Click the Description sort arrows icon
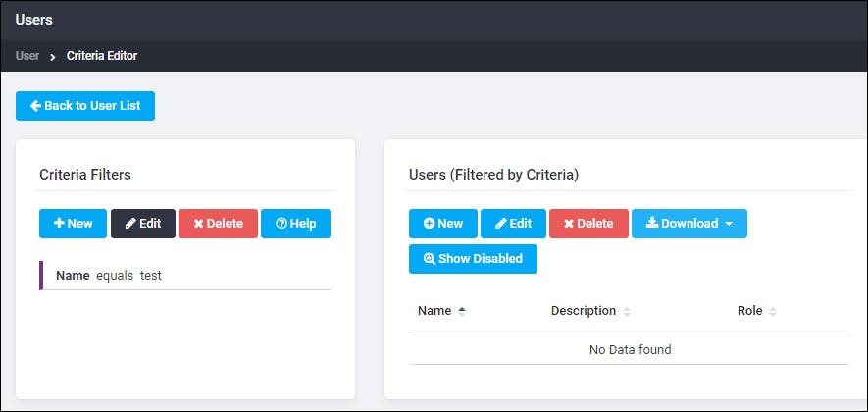The image size is (868, 412). pyautogui.click(x=627, y=312)
